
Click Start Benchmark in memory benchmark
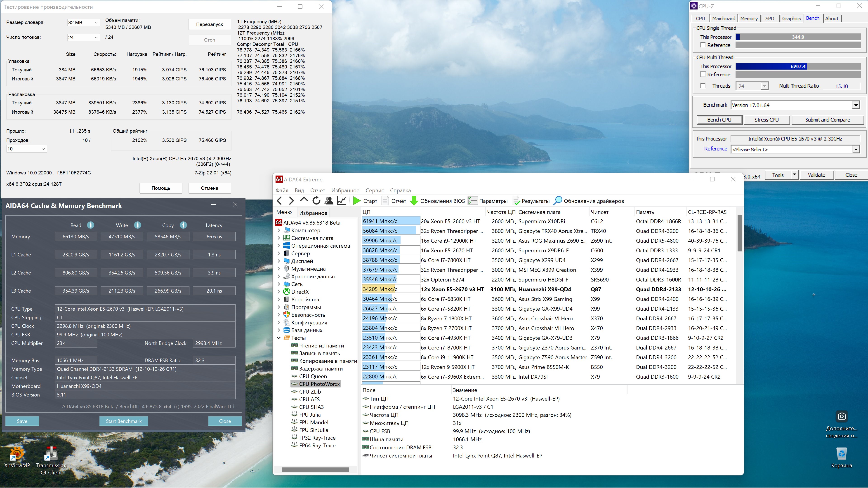124,421
